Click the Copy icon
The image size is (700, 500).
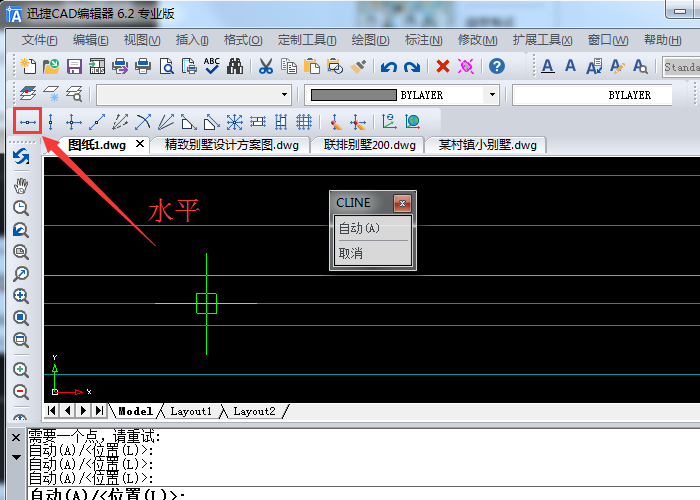pyautogui.click(x=289, y=66)
